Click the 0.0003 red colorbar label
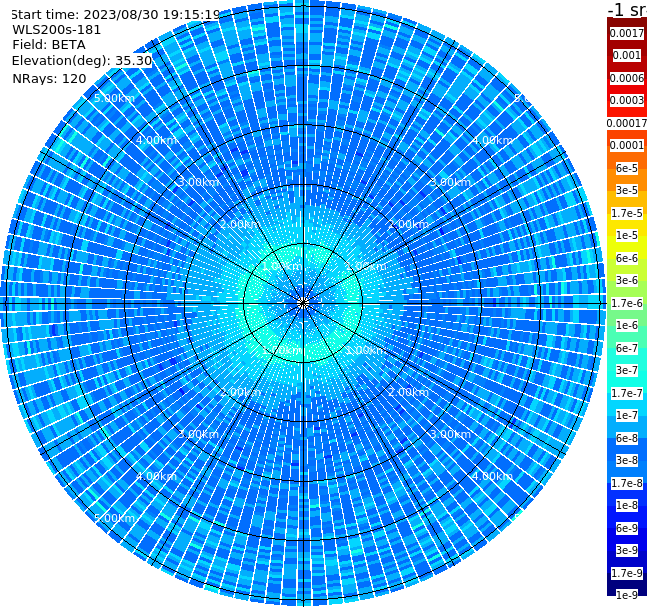Image resolution: width=647 pixels, height=607 pixels. (627, 100)
